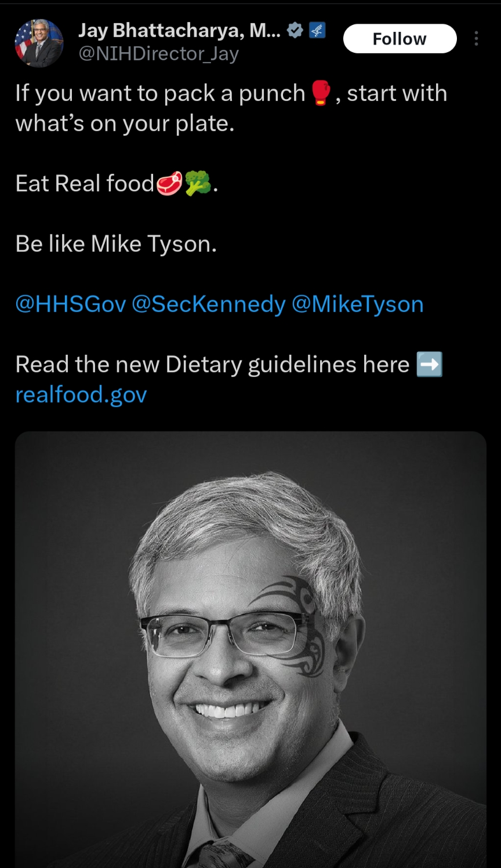The height and width of the screenshot is (868, 501).
Task: Open Jay Bhattacharya's profile avatar
Action: coord(39,43)
